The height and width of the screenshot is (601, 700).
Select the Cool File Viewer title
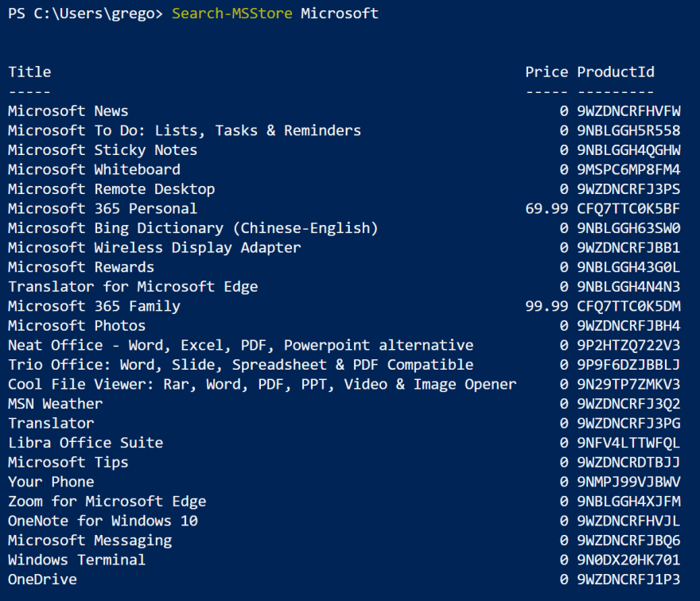pos(262,384)
